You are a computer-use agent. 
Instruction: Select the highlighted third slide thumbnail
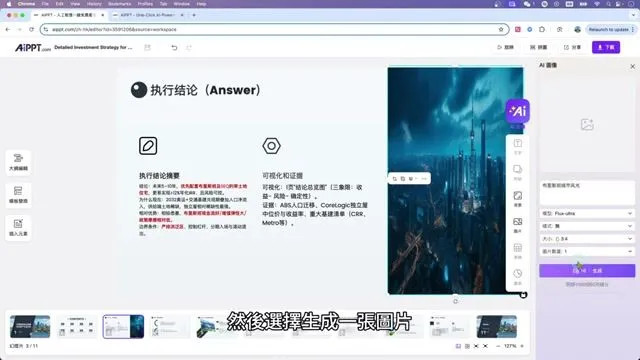pyautogui.click(x=123, y=327)
